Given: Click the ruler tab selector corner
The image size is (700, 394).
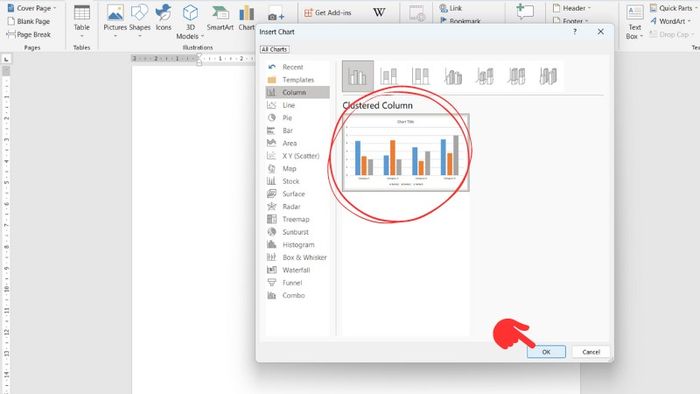Looking at the screenshot, I should click(6, 59).
